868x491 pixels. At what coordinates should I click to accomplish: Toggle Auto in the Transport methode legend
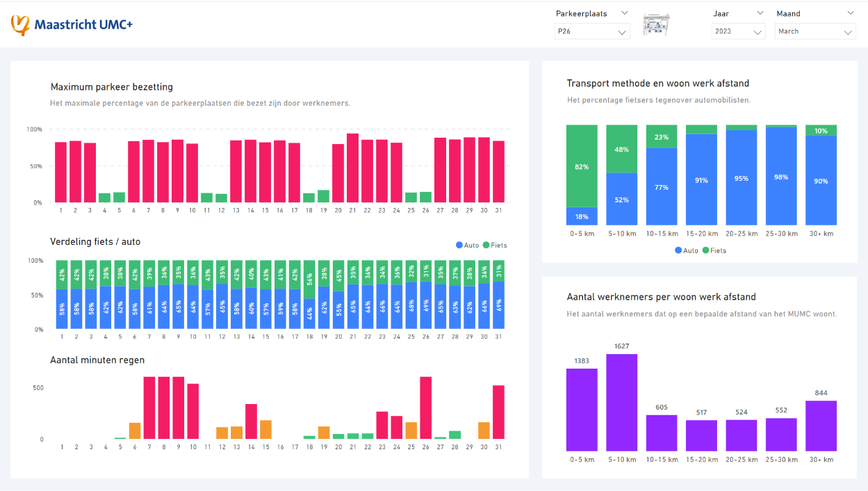[685, 250]
